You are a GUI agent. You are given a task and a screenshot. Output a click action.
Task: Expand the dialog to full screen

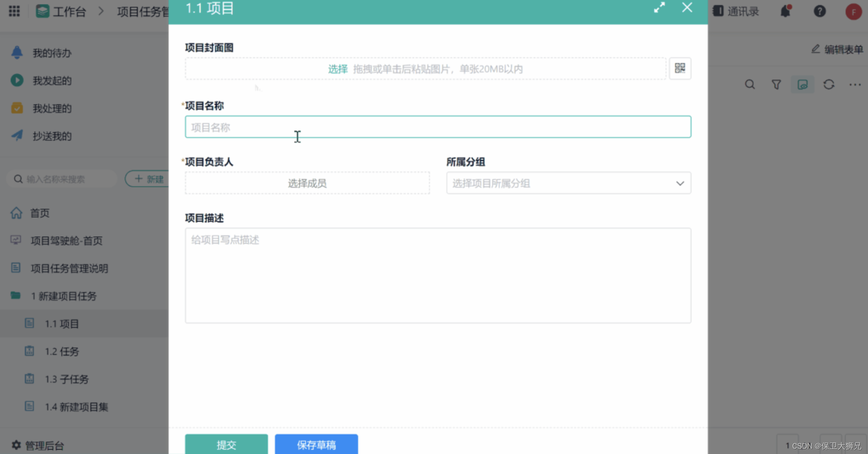click(x=659, y=8)
